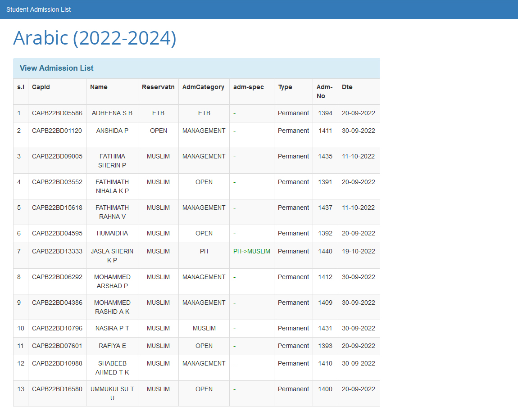This screenshot has width=518, height=420.
Task: Select student name ADHEENA S B
Action: click(112, 113)
